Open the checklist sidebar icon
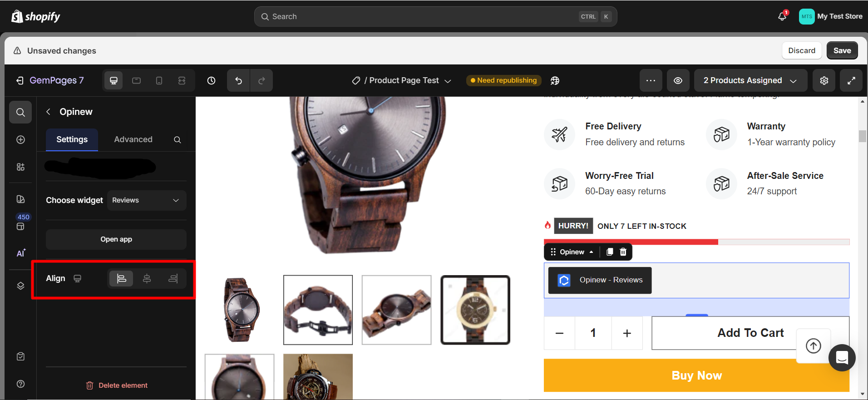Screen dimensions: 868x400 (20, 356)
